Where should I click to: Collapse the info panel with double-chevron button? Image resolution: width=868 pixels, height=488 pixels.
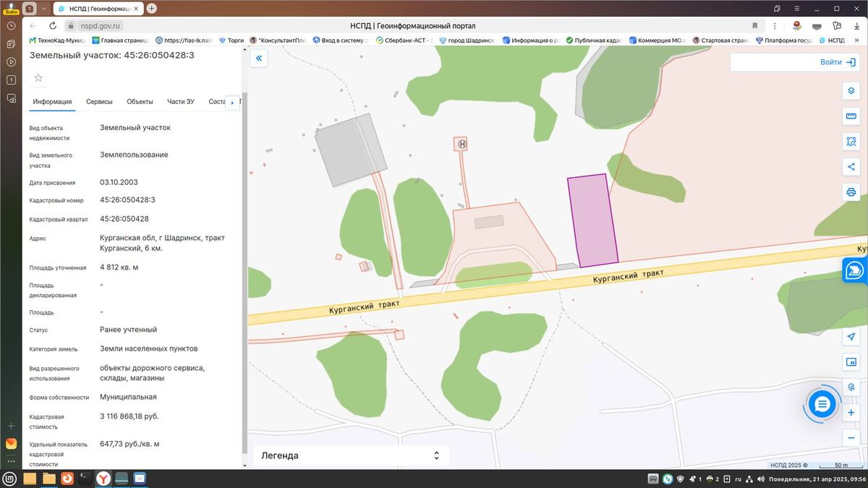[259, 59]
